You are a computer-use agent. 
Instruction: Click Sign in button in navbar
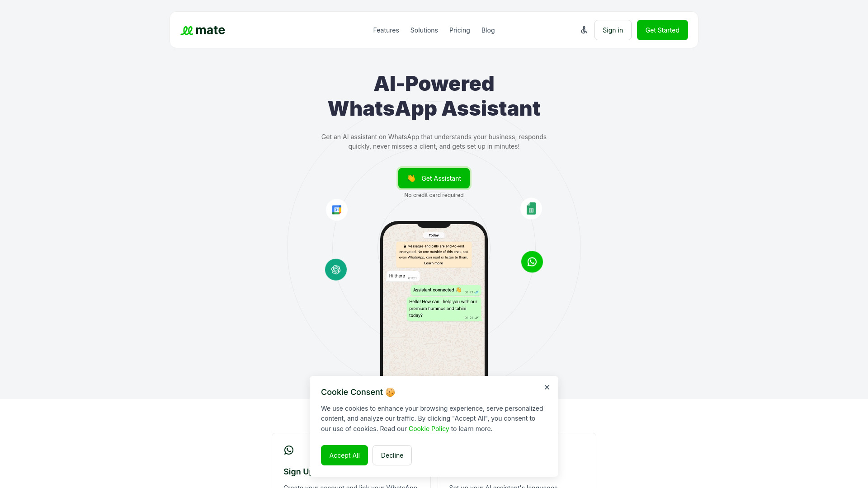[x=612, y=30]
